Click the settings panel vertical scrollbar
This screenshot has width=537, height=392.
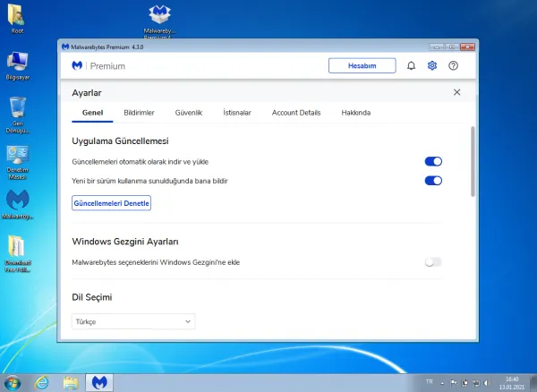473,162
